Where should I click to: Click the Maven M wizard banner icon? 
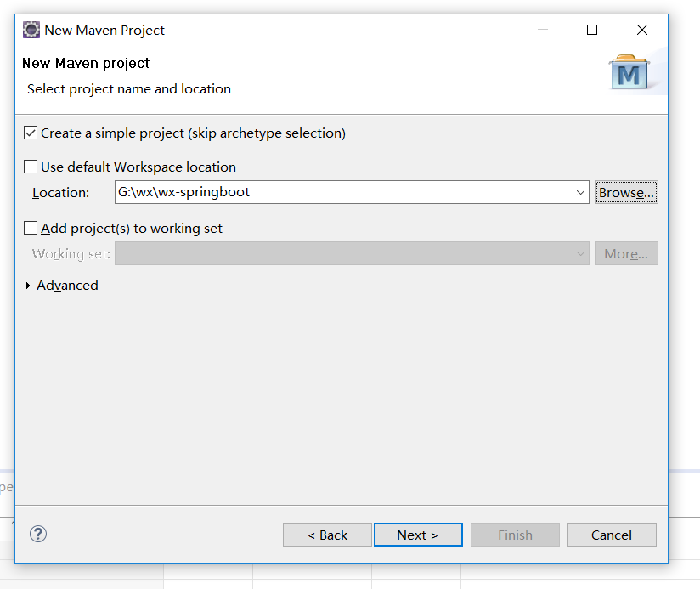(x=629, y=74)
